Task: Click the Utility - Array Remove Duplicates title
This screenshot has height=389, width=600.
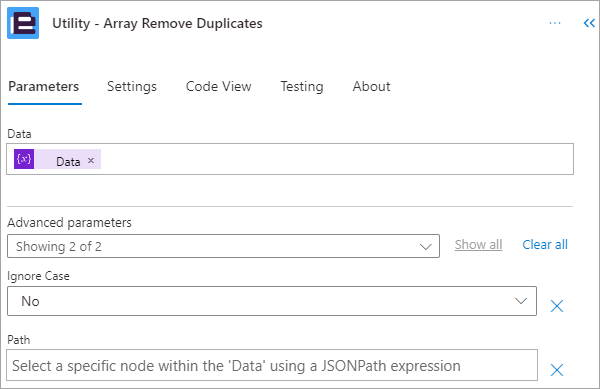Action: tap(157, 23)
